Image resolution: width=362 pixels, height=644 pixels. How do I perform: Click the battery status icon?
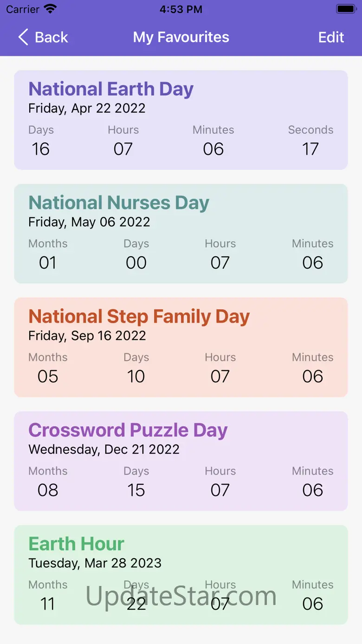point(346,9)
